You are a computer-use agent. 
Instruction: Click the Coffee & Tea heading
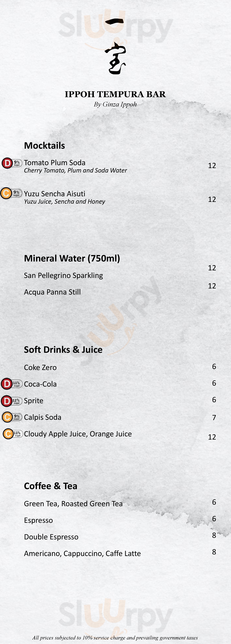tap(51, 486)
